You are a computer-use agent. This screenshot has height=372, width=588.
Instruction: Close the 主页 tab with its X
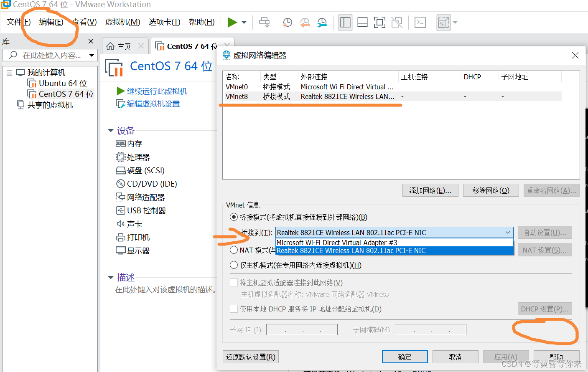(x=141, y=46)
